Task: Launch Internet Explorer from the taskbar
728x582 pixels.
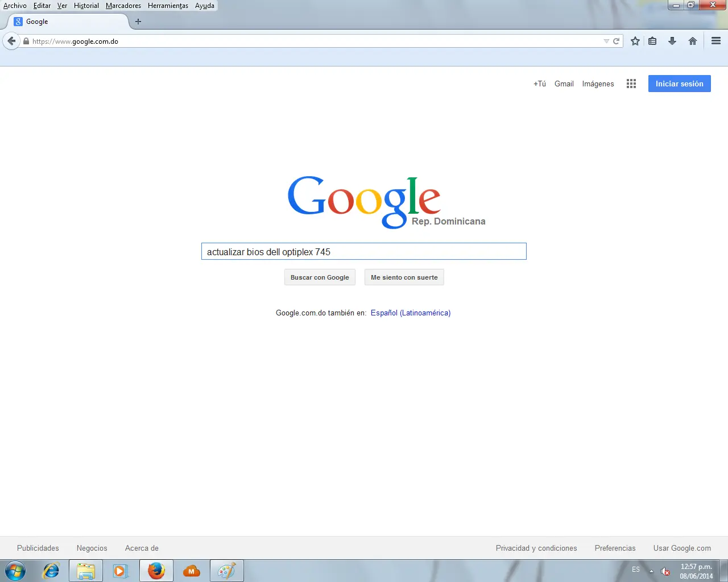Action: point(51,571)
